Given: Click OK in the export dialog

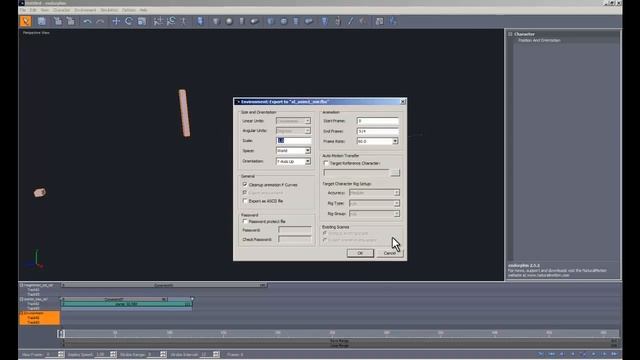Looking at the screenshot, I should click(360, 253).
